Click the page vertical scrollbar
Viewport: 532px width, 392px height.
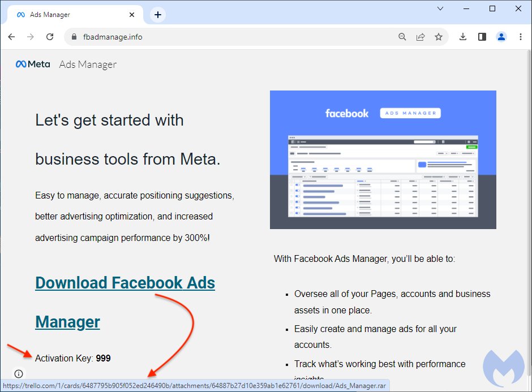(x=529, y=214)
